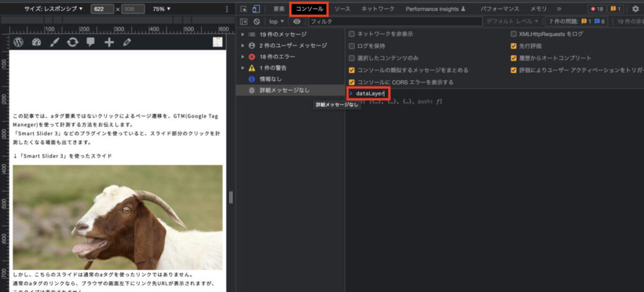The width and height of the screenshot is (644, 292).
Task: Click the WordPress logo in admin bar
Action: 18,42
